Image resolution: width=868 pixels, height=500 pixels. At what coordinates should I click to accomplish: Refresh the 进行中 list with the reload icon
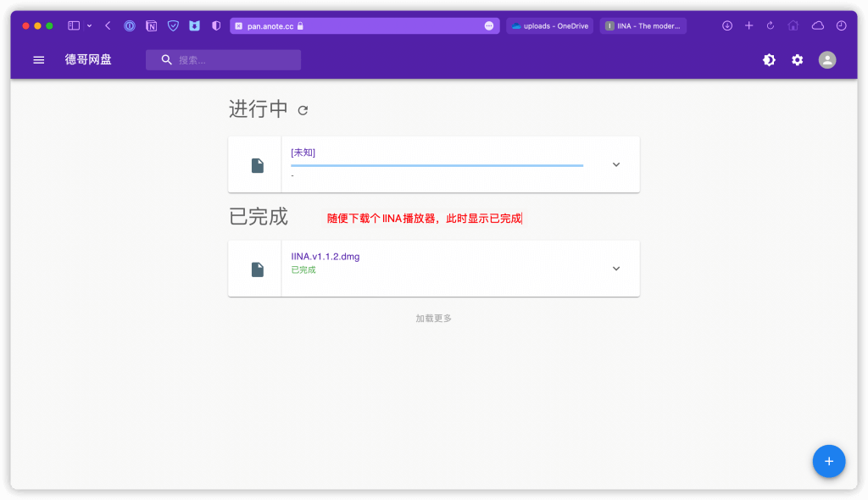coord(303,109)
